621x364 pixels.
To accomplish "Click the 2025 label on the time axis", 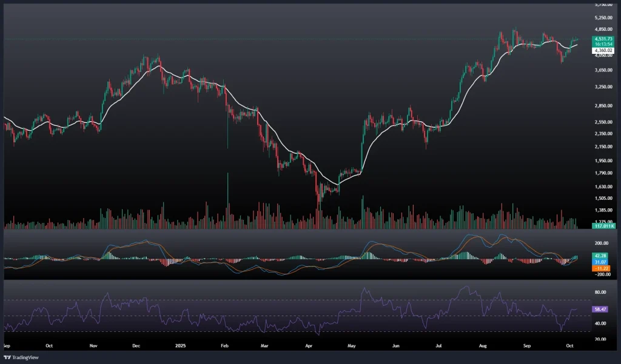I will (x=180, y=346).
